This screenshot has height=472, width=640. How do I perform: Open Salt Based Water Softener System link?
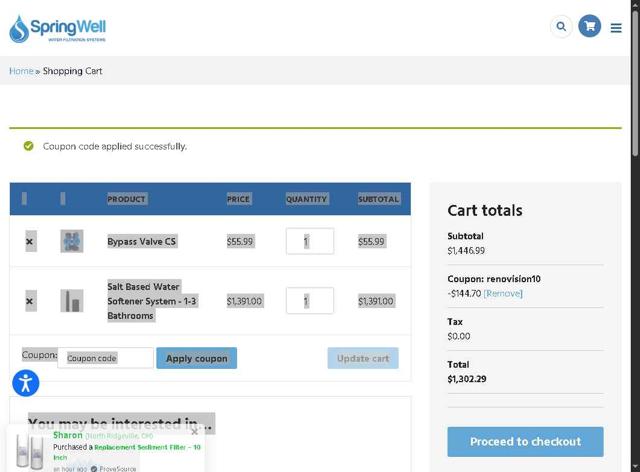152,301
